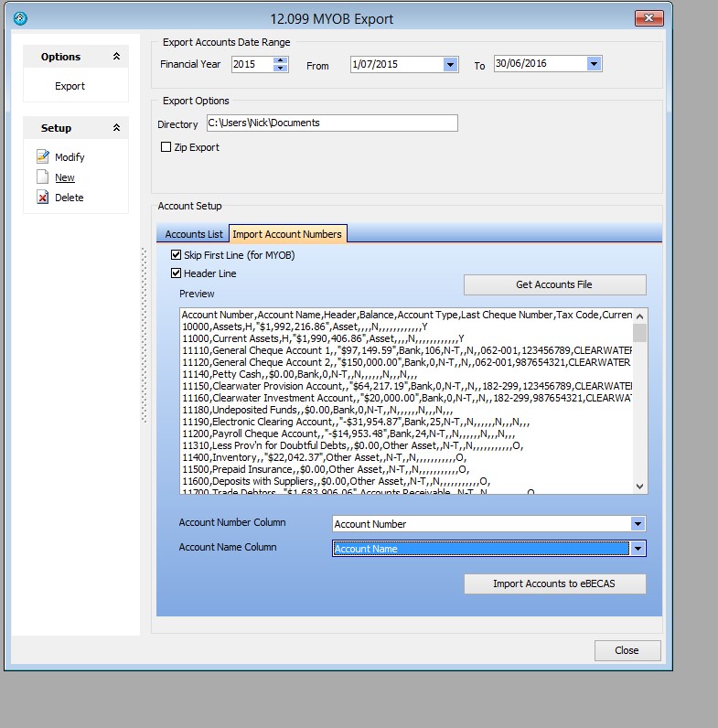Expand the Account Name Column dropdown

click(638, 549)
